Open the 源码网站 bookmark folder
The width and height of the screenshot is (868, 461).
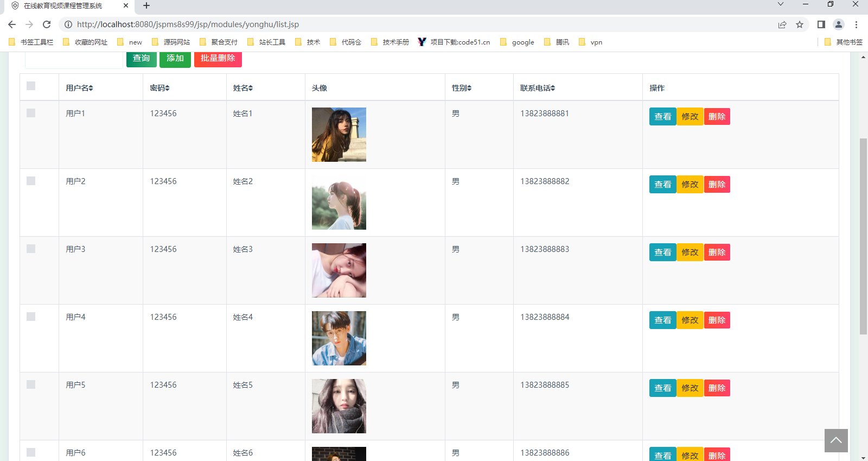pyautogui.click(x=171, y=42)
